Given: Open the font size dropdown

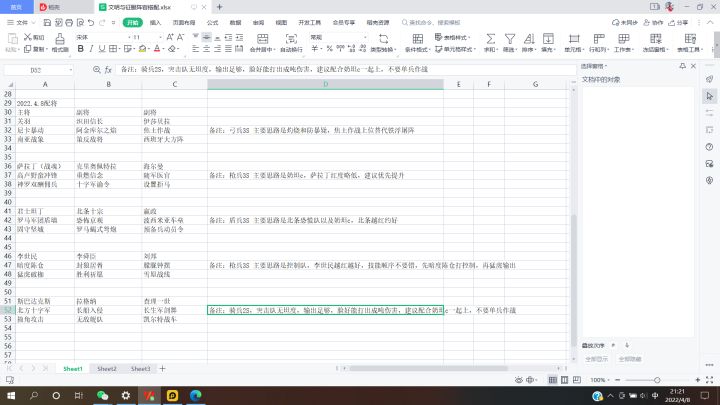Looking at the screenshot, I should tap(160, 37).
